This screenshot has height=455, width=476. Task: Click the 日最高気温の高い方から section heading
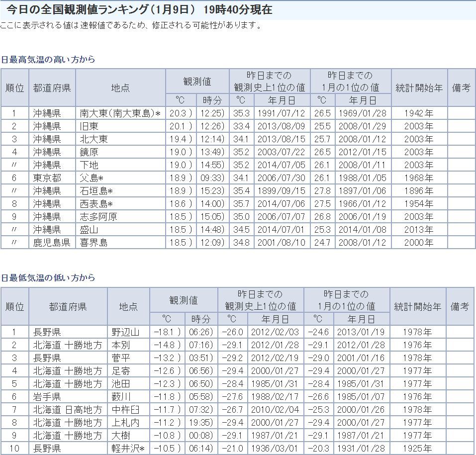click(x=48, y=59)
